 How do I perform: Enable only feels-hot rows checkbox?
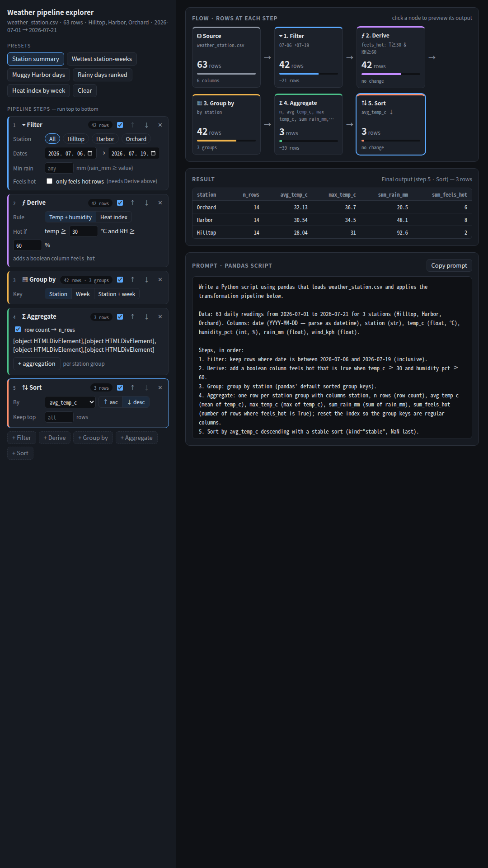[x=50, y=181]
